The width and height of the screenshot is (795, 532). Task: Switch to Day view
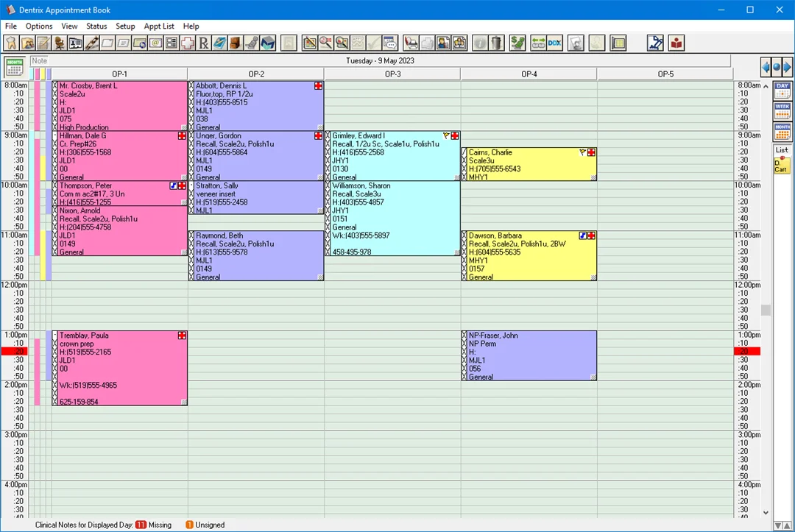782,91
